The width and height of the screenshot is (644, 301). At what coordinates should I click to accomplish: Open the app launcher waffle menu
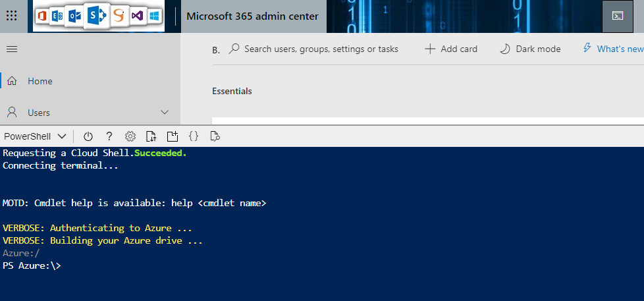click(x=11, y=16)
